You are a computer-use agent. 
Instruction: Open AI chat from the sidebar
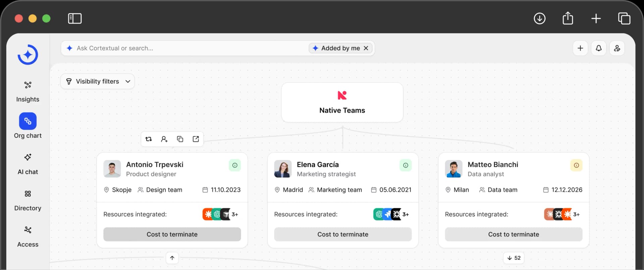pyautogui.click(x=28, y=164)
